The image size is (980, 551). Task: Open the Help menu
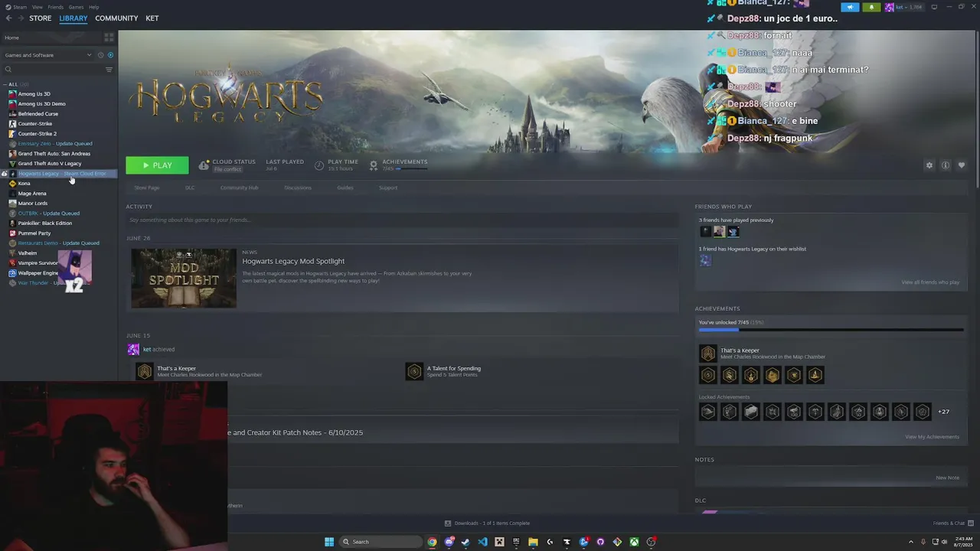pos(93,7)
